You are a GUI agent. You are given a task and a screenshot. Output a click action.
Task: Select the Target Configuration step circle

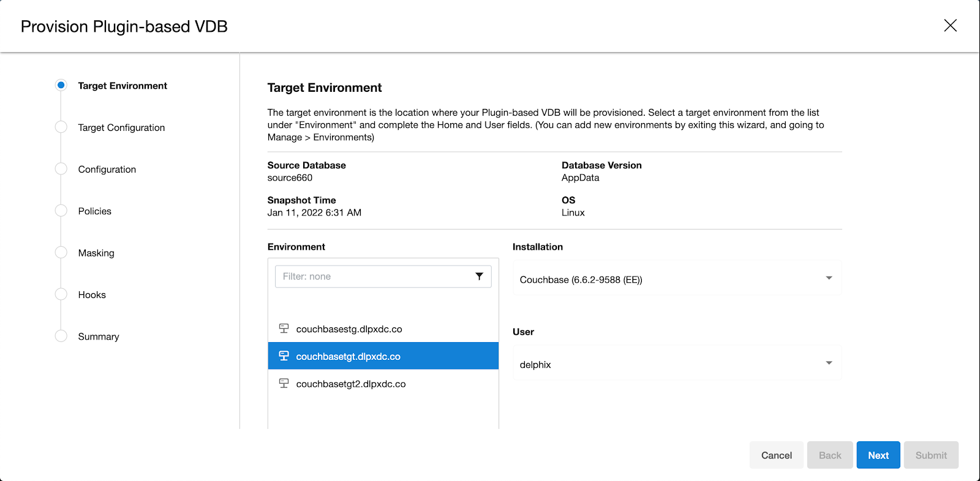click(x=61, y=127)
